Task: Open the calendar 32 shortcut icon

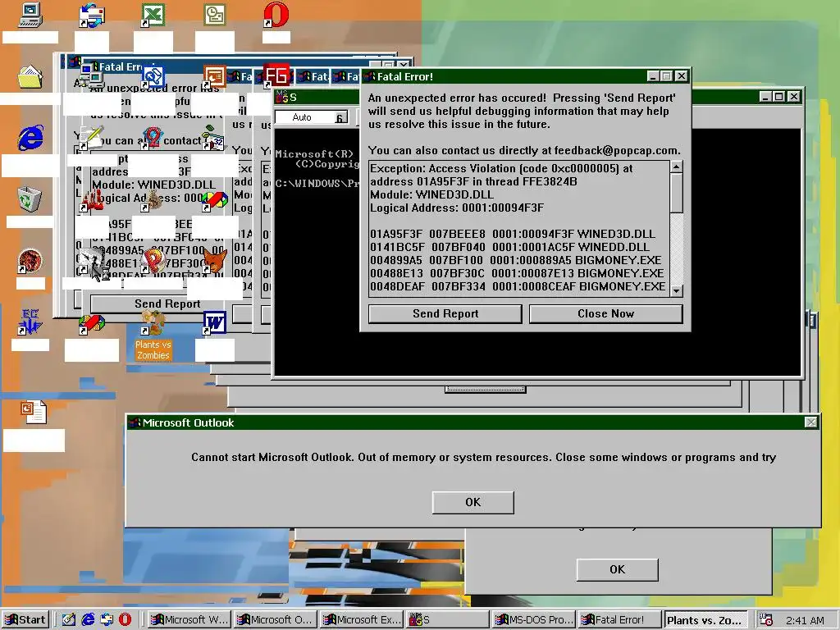Action: coord(214,138)
